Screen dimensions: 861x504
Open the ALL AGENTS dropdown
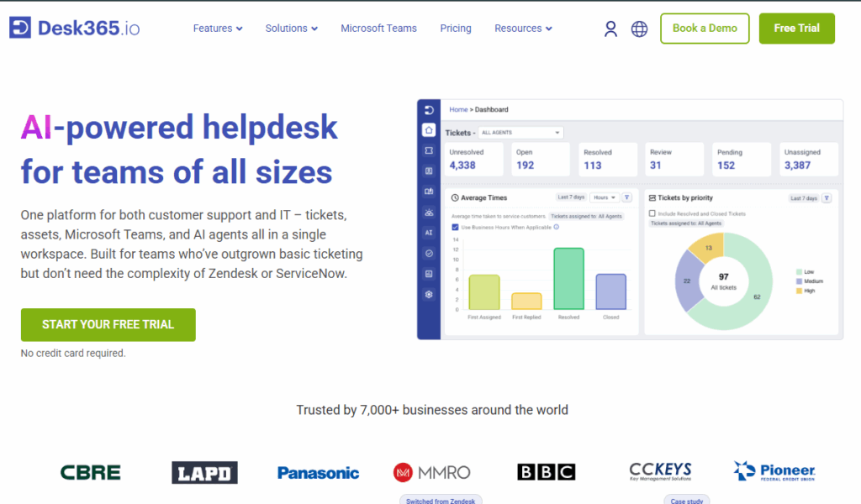coord(520,133)
